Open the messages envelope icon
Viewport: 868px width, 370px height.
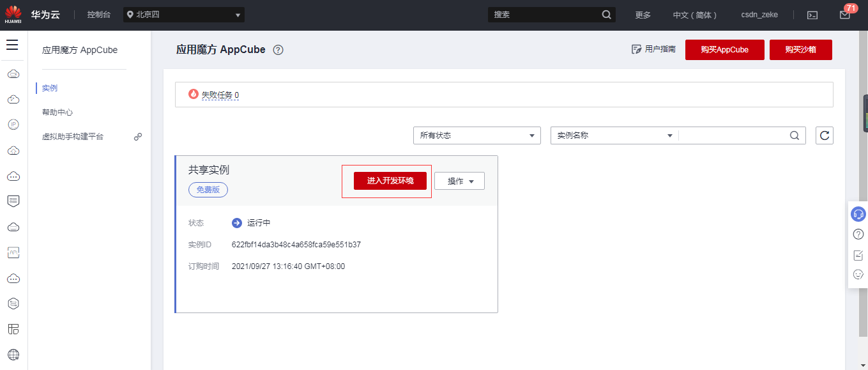pos(845,15)
